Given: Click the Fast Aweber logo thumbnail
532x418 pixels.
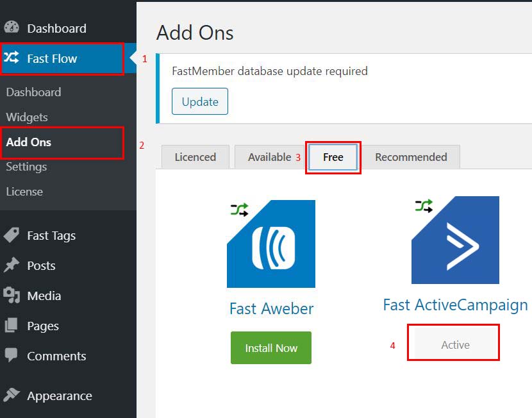Looking at the screenshot, I should click(271, 244).
